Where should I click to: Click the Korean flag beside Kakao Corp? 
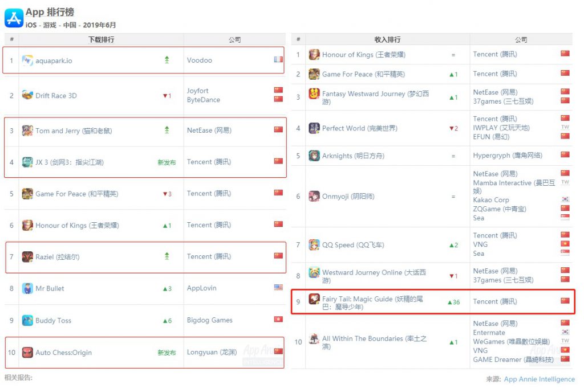coord(565,199)
